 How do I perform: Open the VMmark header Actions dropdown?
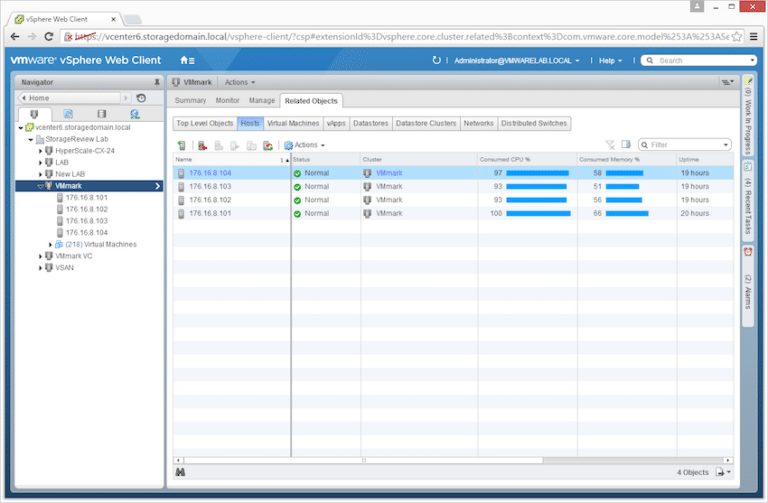tap(240, 82)
